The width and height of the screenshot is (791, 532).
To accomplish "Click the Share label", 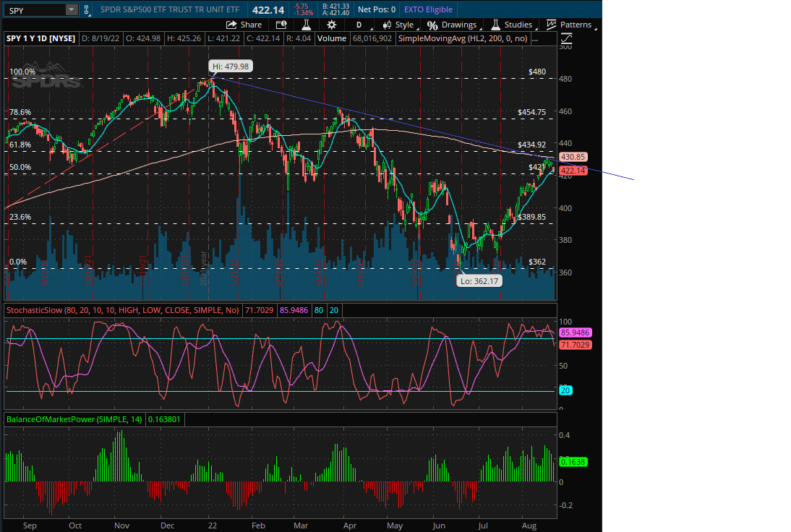I will coord(251,25).
